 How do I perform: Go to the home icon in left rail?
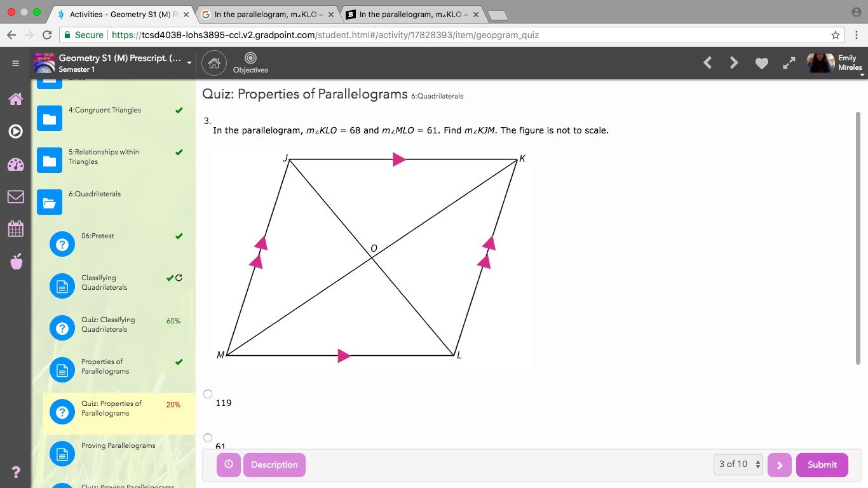pyautogui.click(x=15, y=98)
